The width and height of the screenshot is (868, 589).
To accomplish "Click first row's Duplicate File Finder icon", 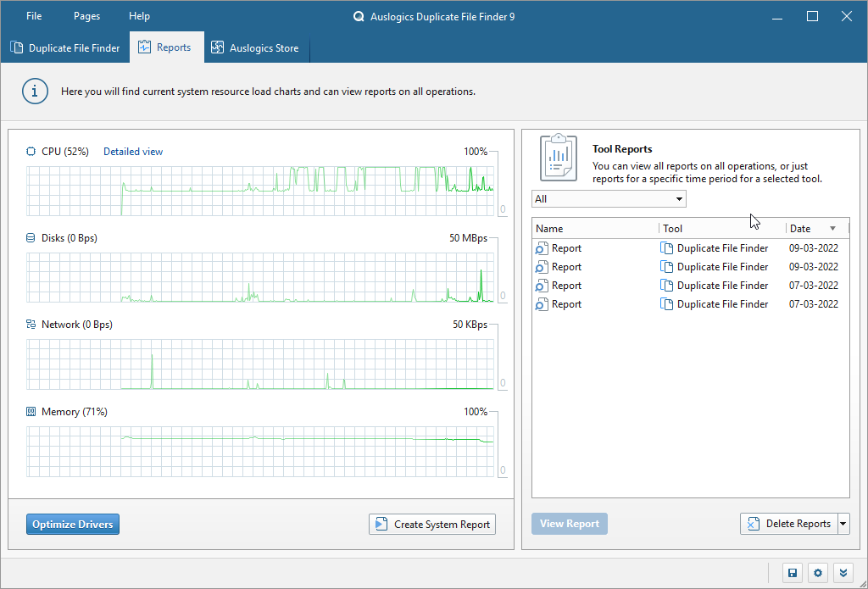I will coord(667,248).
